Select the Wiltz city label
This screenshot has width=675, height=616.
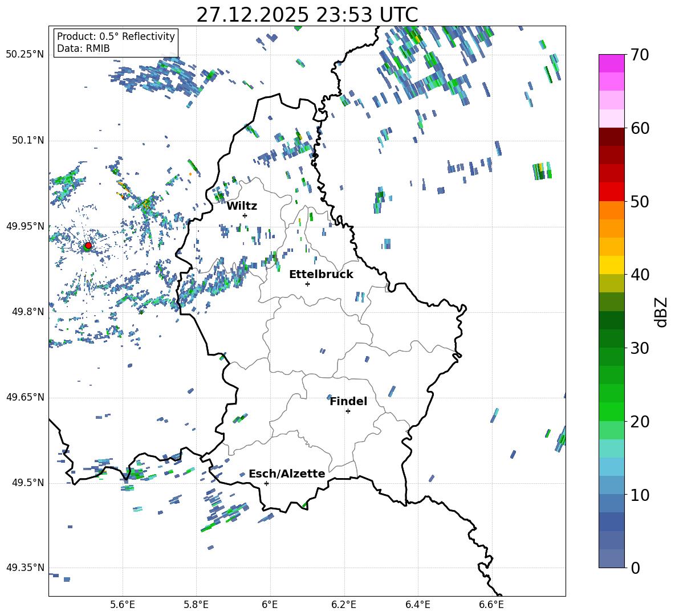click(242, 206)
